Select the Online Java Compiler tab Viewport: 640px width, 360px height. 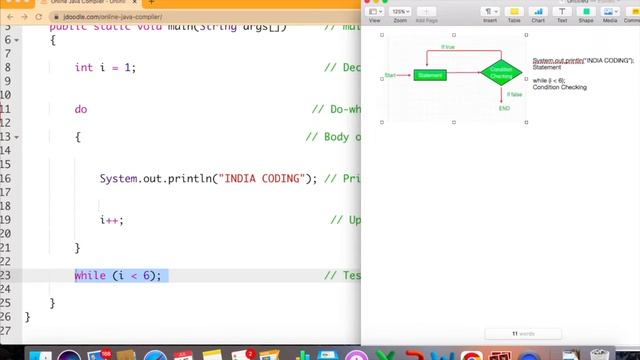pos(88,2)
